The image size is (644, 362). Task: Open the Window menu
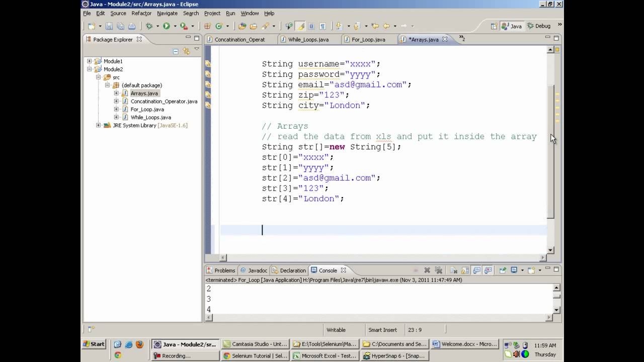point(250,13)
